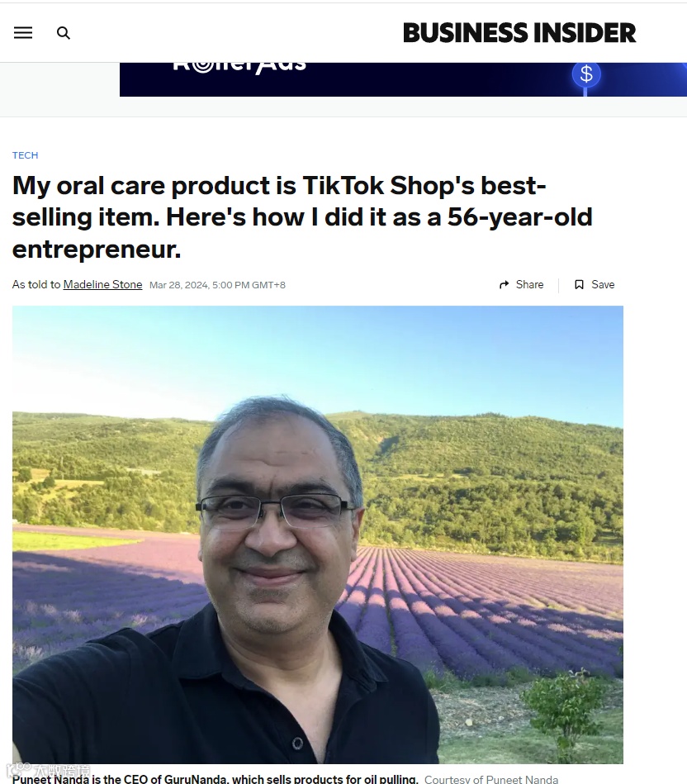Click the article date Mar 28, 2024
The width and height of the screenshot is (687, 784).
coord(217,285)
